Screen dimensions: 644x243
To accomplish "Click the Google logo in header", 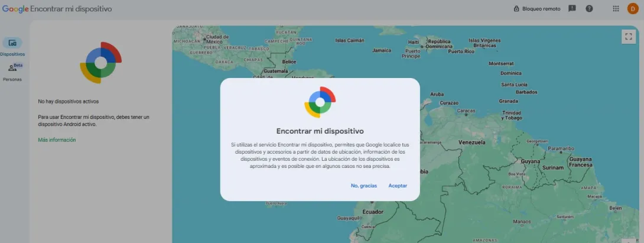I will pos(15,9).
